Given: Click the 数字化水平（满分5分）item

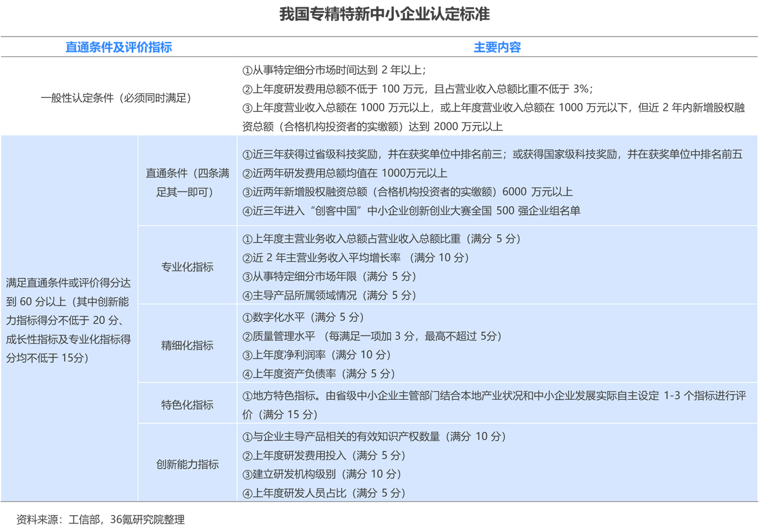Looking at the screenshot, I should pos(306,317).
